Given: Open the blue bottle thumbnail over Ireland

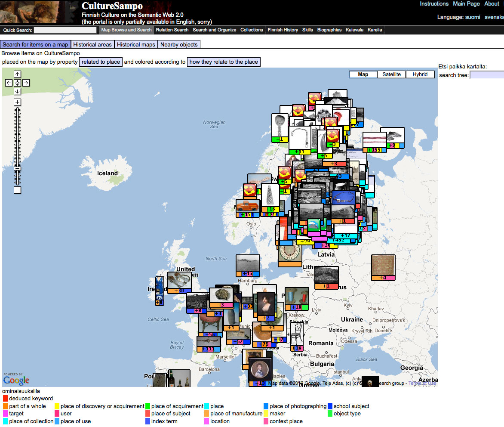Looking at the screenshot, I should 160,291.
